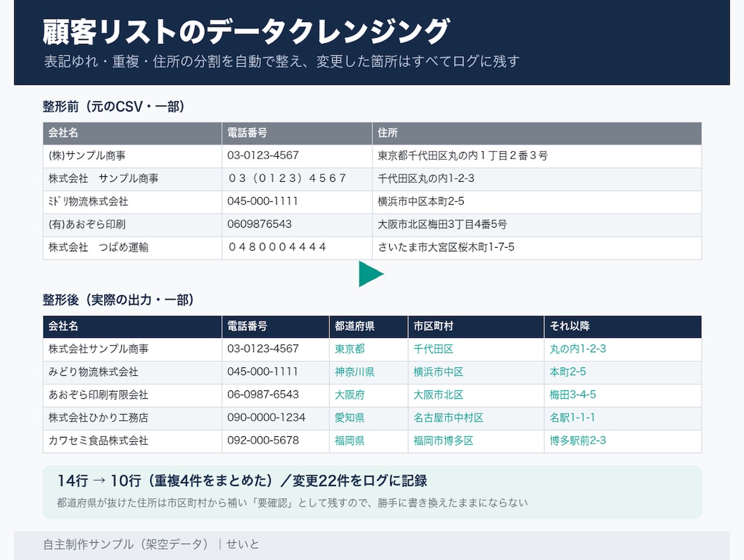
Task: Select the heading 整形前（元のCSV・一部）
Action: [113, 107]
